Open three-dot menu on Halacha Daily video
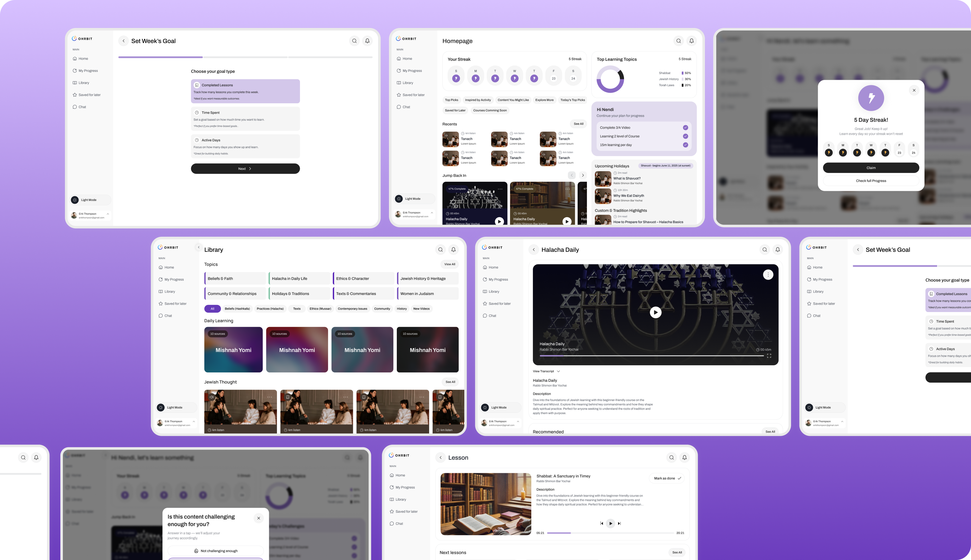 [x=768, y=275]
